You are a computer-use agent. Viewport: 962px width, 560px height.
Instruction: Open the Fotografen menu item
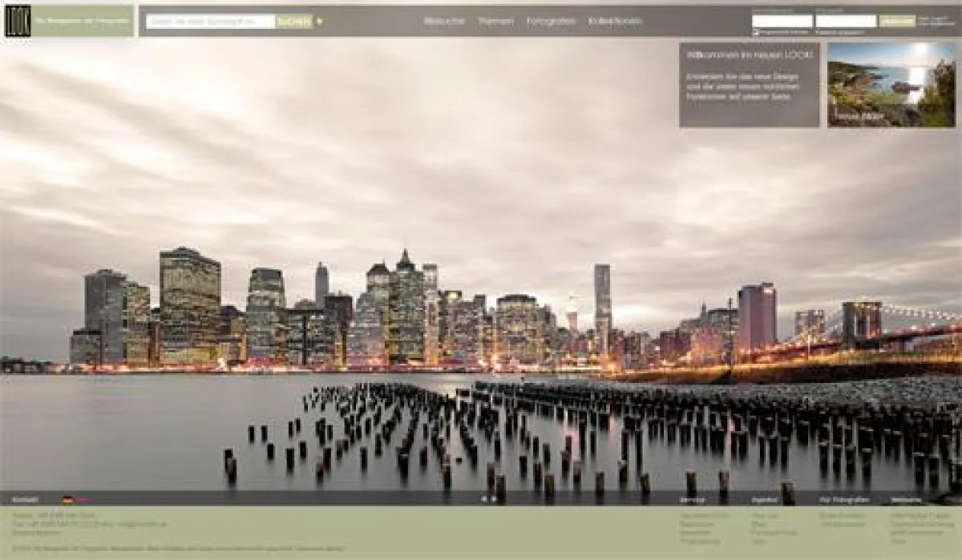point(551,22)
